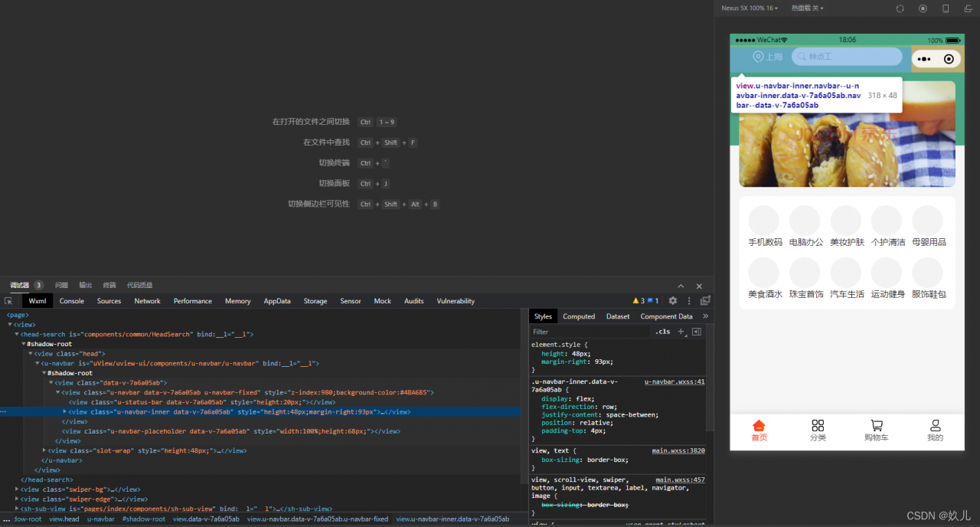Open the devtools three-dot more menu
The width and height of the screenshot is (980, 527).
(689, 301)
